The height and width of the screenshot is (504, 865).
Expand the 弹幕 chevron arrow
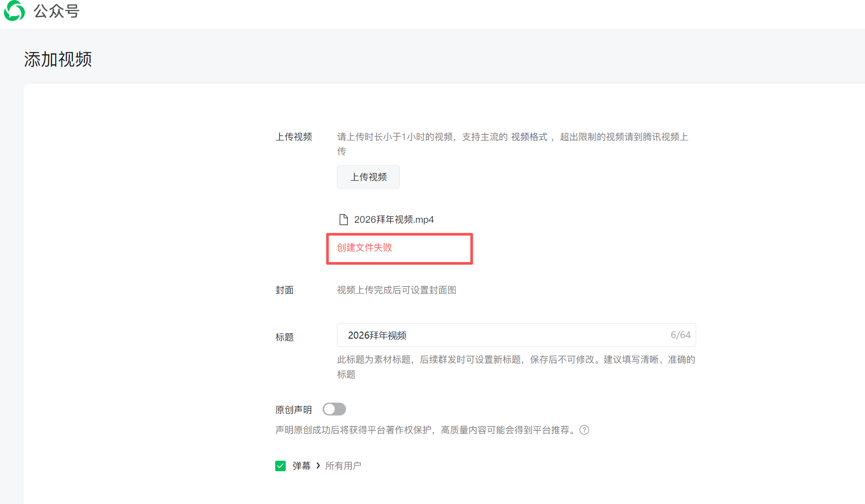click(x=318, y=465)
